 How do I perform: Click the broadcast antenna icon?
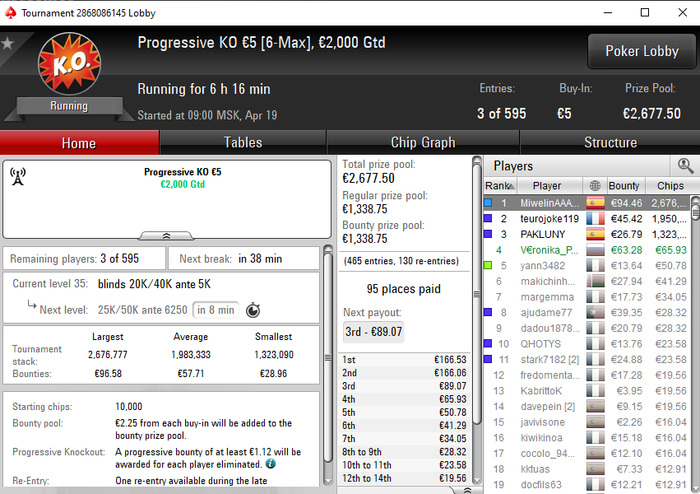point(18,177)
